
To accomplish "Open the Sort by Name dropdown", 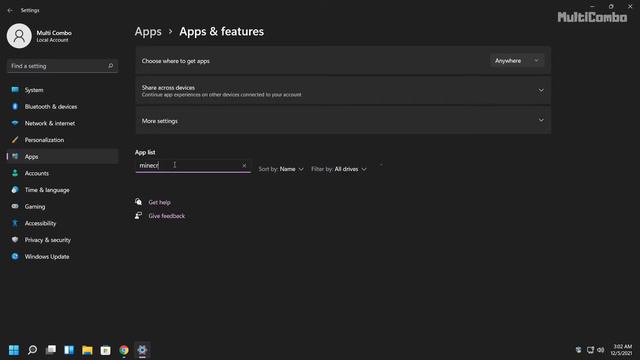I will pos(281,169).
